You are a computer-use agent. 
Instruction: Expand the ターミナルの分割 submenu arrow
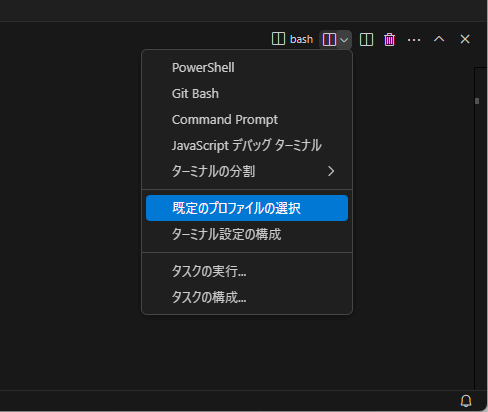click(x=331, y=171)
